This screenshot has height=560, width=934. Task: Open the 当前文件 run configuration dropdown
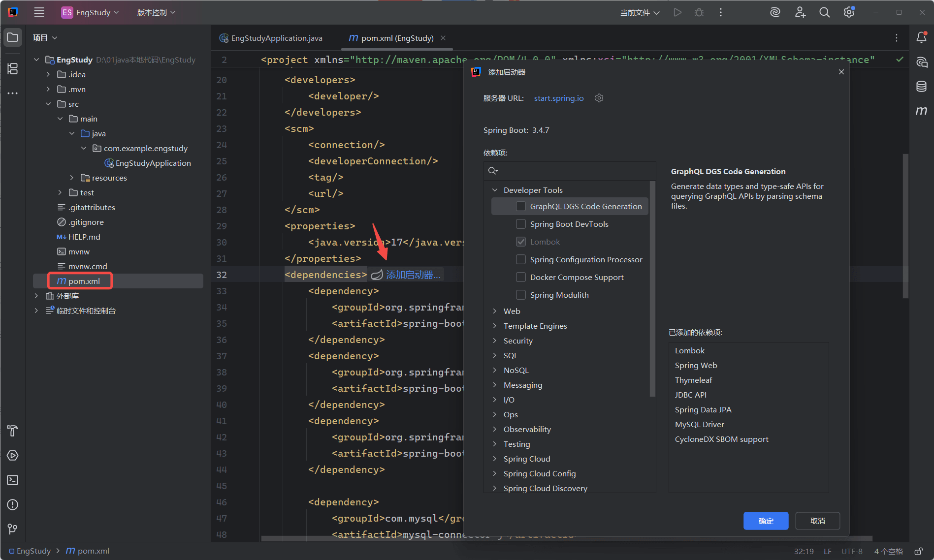(640, 12)
